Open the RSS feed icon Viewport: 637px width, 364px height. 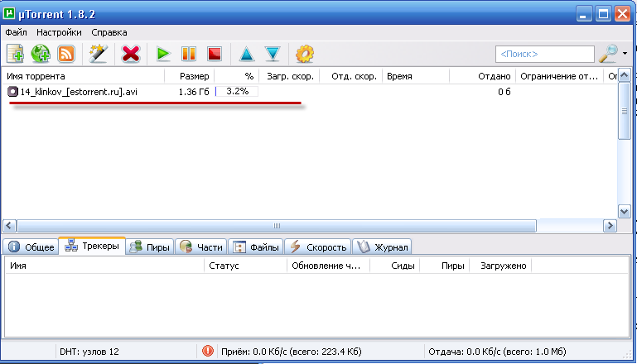point(65,54)
